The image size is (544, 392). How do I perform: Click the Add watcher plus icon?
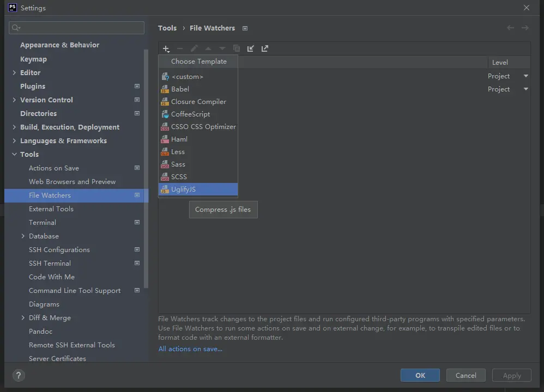(166, 48)
